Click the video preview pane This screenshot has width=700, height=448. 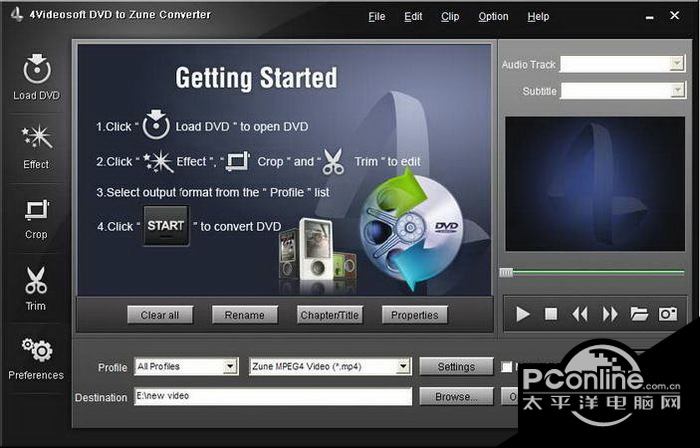[595, 184]
